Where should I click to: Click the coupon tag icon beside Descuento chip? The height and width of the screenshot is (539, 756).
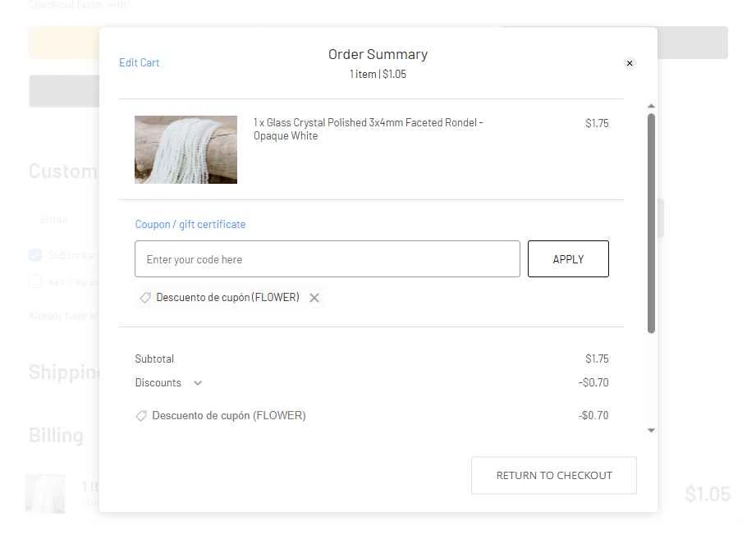coord(145,298)
